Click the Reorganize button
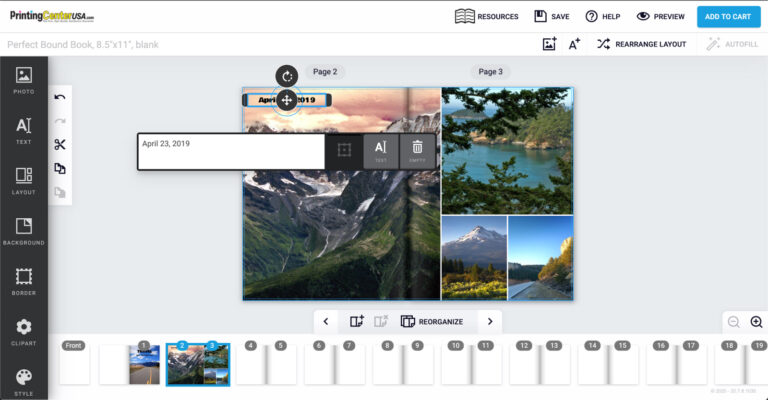The height and width of the screenshot is (400, 768). click(x=432, y=321)
